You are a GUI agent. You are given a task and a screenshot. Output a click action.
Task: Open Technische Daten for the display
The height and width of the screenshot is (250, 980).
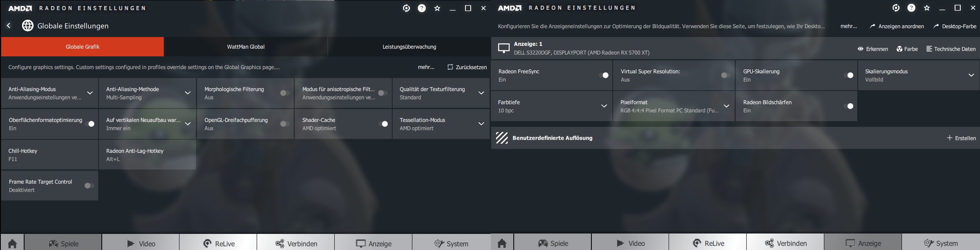click(951, 49)
